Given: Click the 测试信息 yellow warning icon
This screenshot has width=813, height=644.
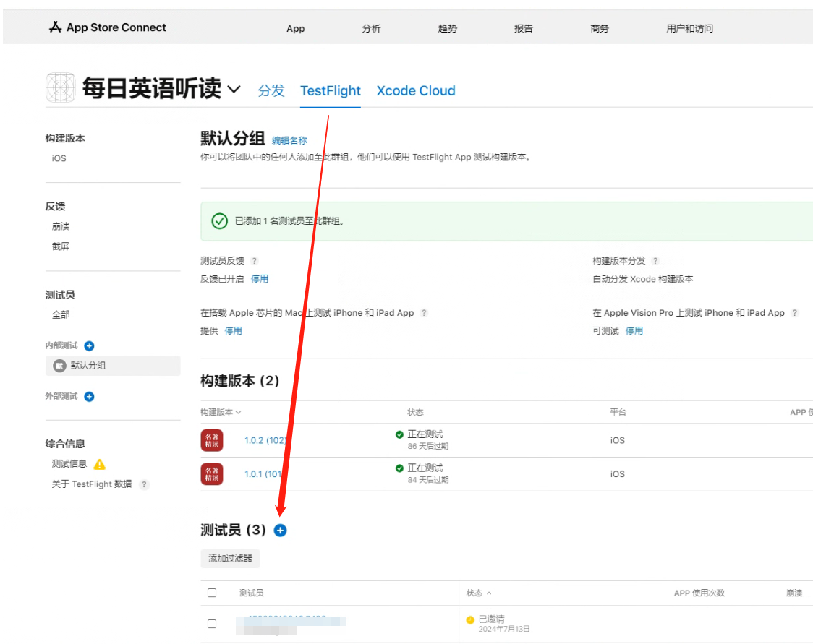Looking at the screenshot, I should pos(100,464).
